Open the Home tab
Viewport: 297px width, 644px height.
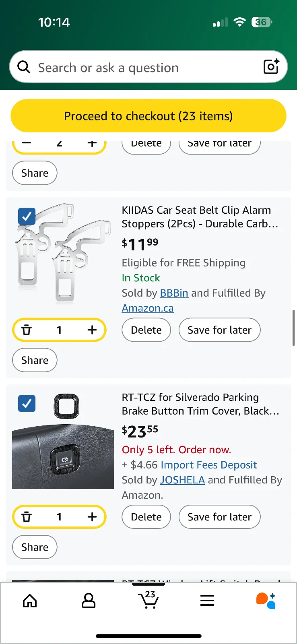point(30,601)
